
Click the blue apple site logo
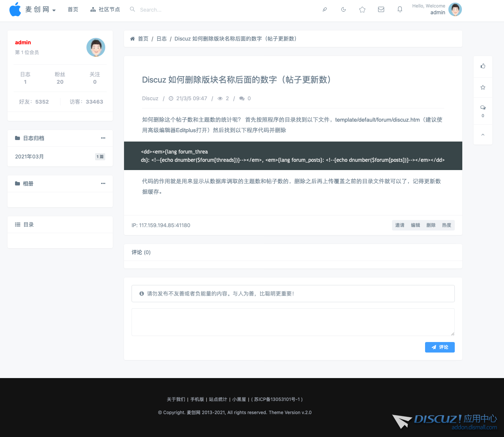[15, 9]
